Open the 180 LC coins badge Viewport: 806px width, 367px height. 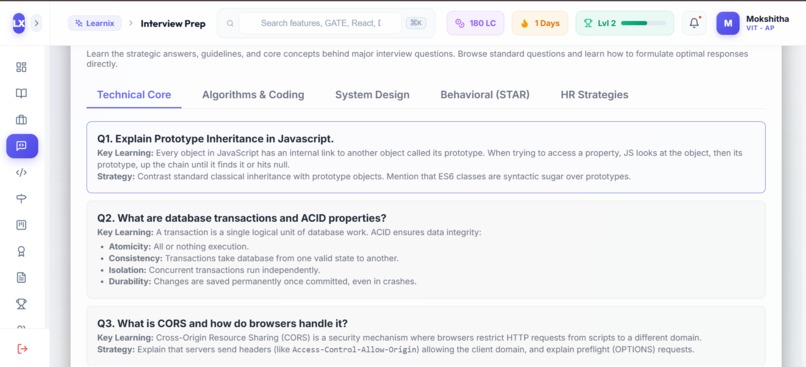tap(475, 23)
